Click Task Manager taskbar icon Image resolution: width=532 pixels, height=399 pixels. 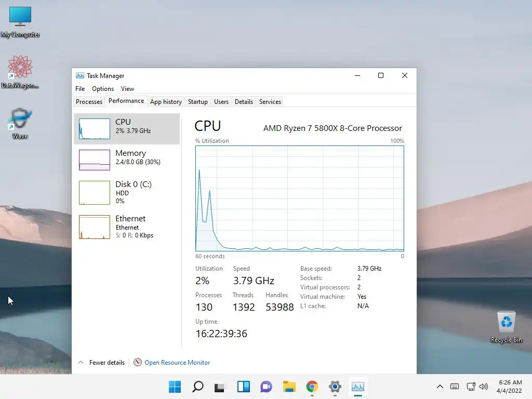point(357,387)
